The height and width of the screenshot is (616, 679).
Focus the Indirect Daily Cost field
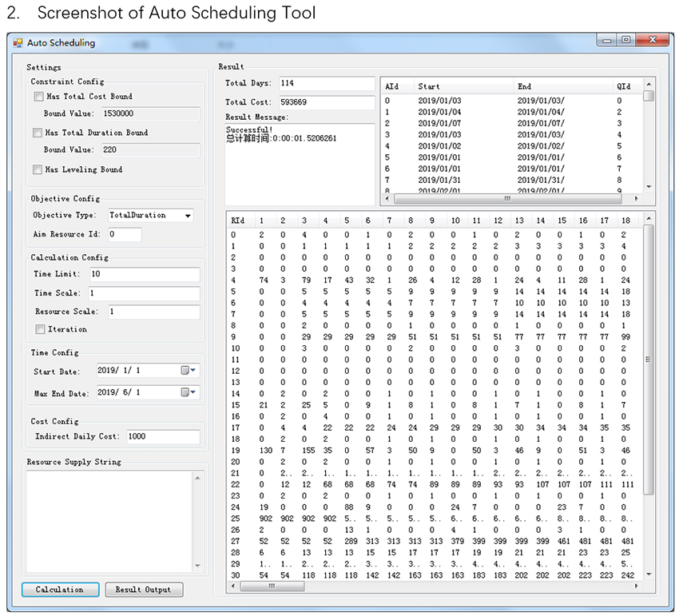coord(162,437)
